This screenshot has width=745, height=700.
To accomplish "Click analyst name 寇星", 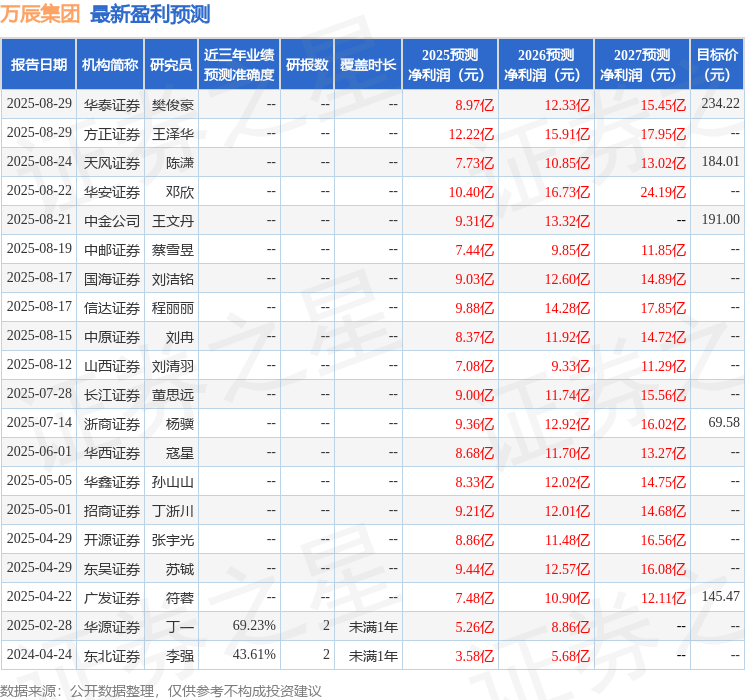I will click(180, 453).
